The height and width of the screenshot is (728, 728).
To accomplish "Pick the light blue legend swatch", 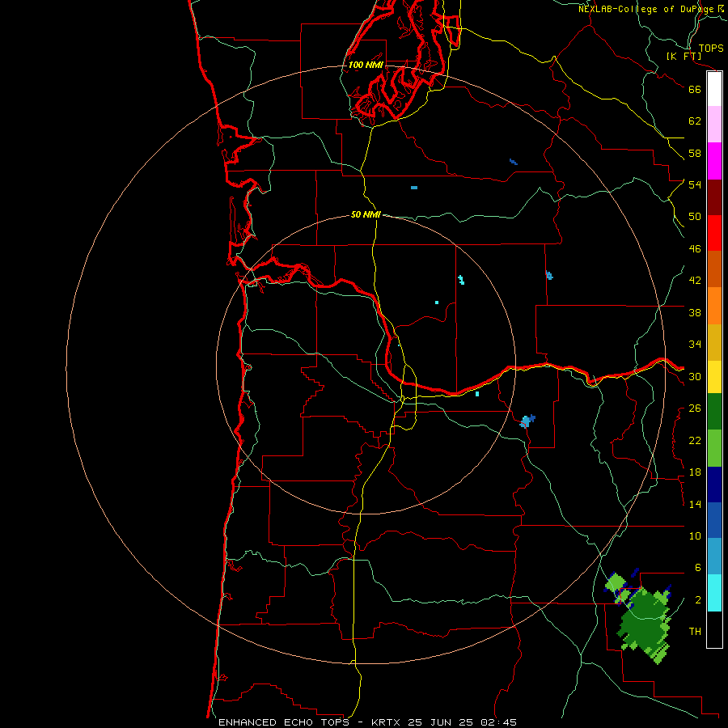I will click(714, 557).
